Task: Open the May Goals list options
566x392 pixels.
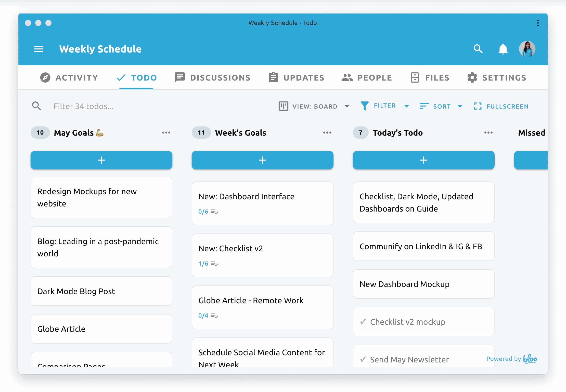Action: point(166,133)
